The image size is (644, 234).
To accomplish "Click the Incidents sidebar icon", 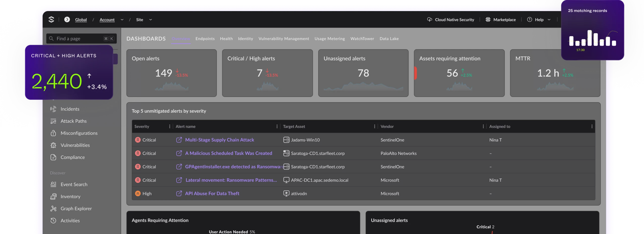I will pyautogui.click(x=53, y=109).
